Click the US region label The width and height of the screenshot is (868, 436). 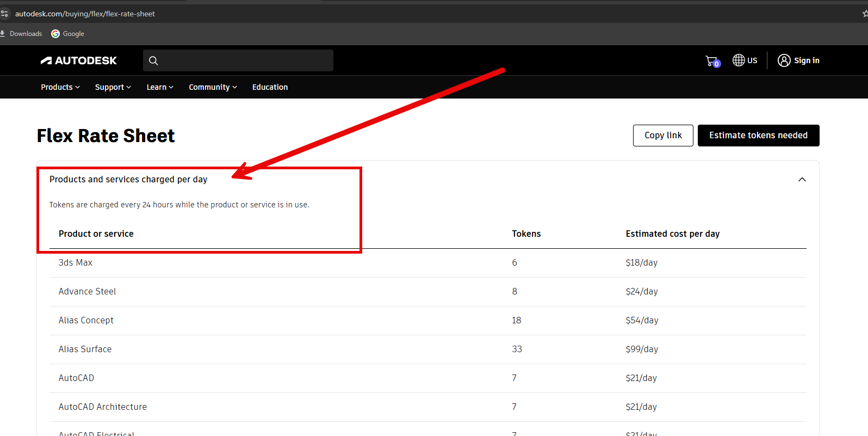[x=752, y=60]
